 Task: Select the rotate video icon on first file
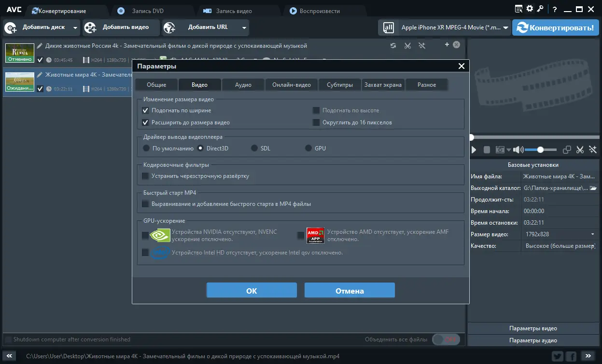pyautogui.click(x=393, y=44)
